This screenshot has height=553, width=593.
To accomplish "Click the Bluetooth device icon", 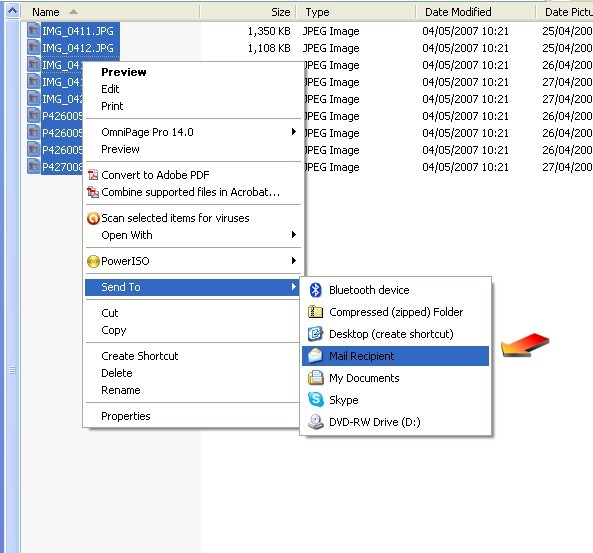I will [x=315, y=290].
